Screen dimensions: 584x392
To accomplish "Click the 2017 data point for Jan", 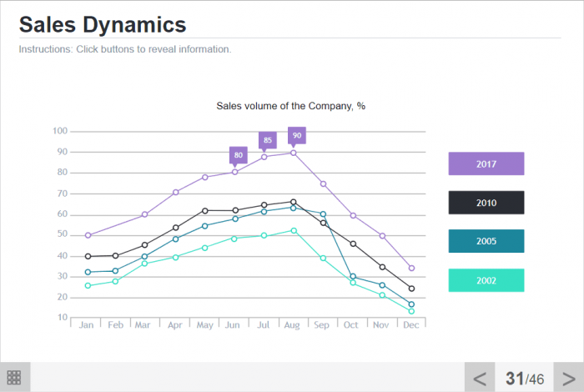I will (88, 235).
